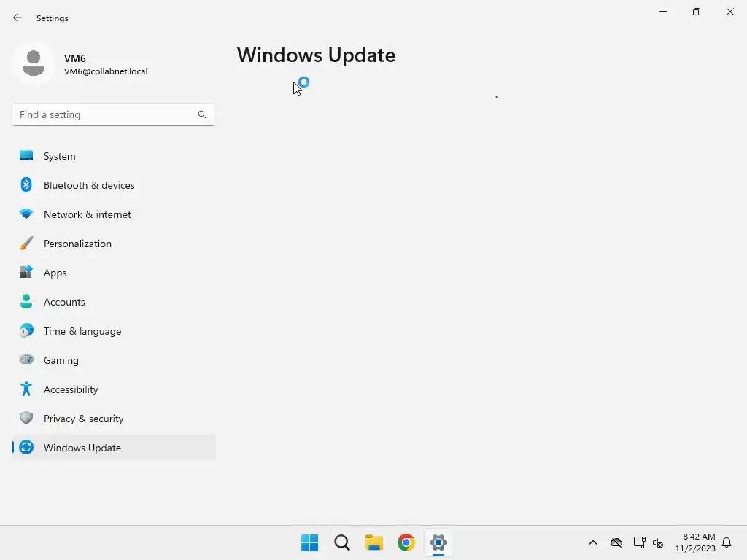Restore down the Settings window
The image size is (747, 560).
coord(697,12)
